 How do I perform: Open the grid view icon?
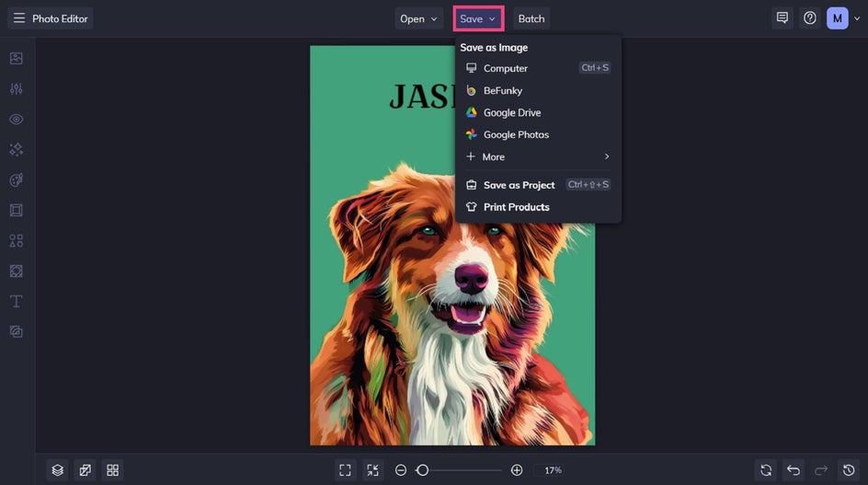112,470
